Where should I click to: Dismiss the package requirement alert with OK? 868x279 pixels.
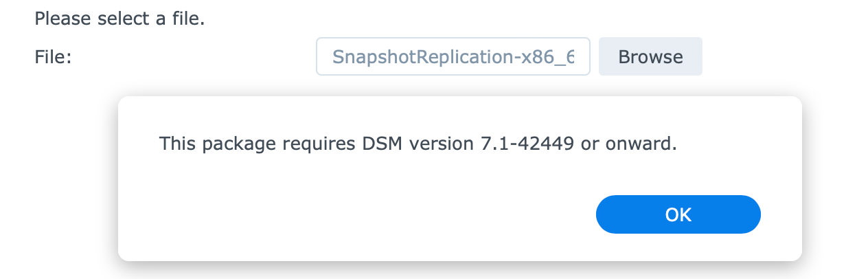pos(678,214)
